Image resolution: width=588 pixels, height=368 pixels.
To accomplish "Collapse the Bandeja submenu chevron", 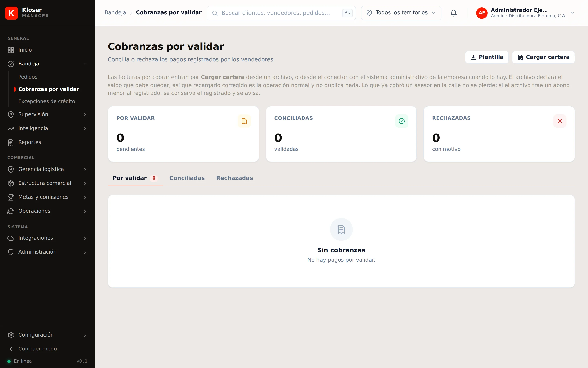I will 85,64.
